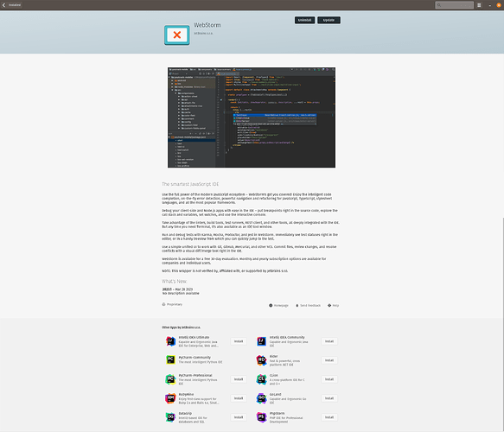Install RubyMine

(239, 398)
